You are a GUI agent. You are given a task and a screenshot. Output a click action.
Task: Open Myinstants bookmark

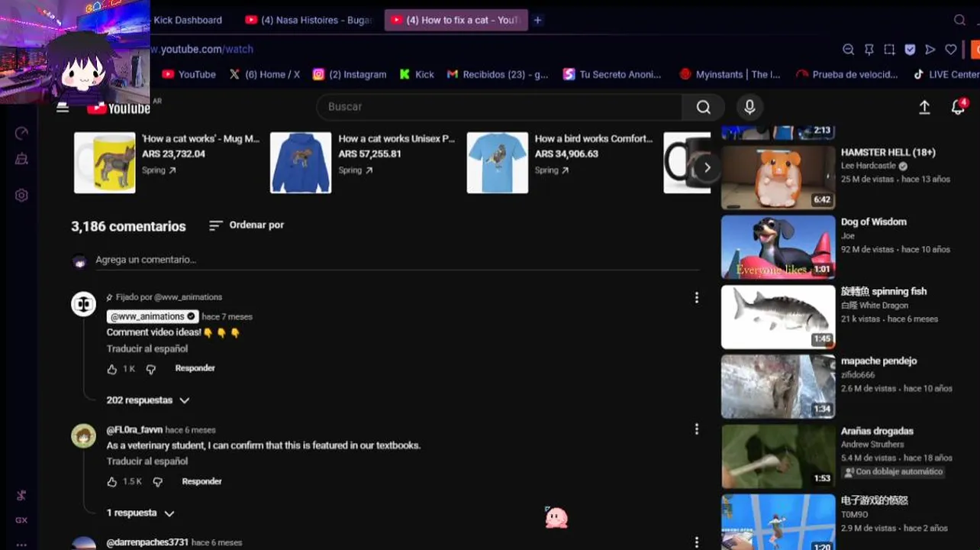point(730,74)
